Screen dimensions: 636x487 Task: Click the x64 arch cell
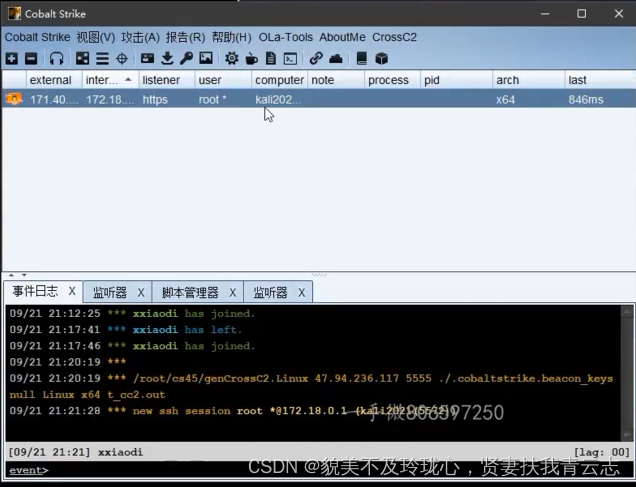[x=529, y=99]
